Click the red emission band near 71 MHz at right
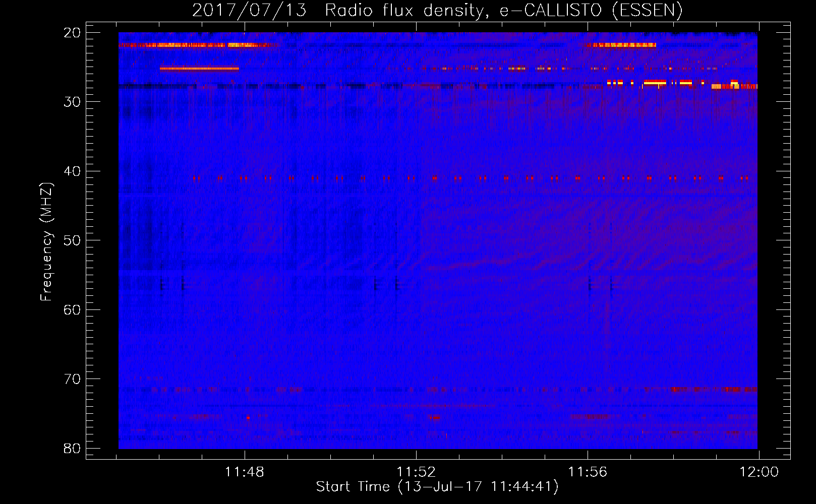The image size is (816, 504). pos(714,389)
